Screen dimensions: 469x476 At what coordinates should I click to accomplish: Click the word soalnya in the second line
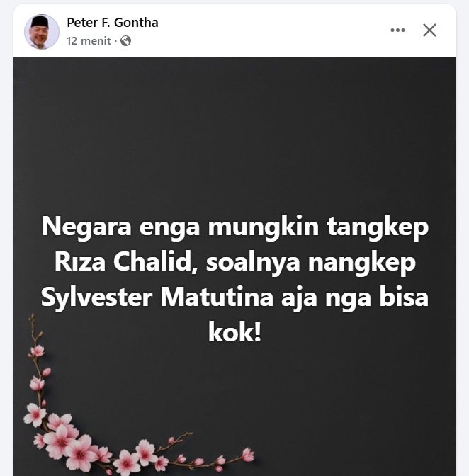[253, 263]
